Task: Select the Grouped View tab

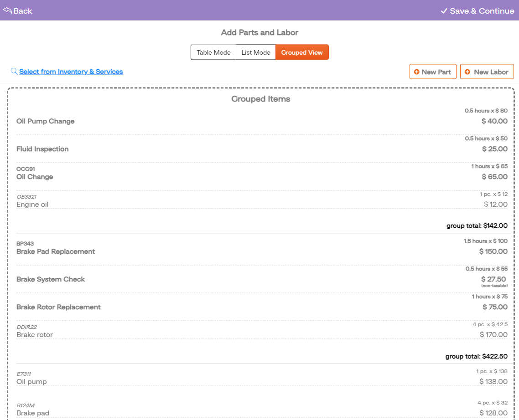Action: click(302, 52)
